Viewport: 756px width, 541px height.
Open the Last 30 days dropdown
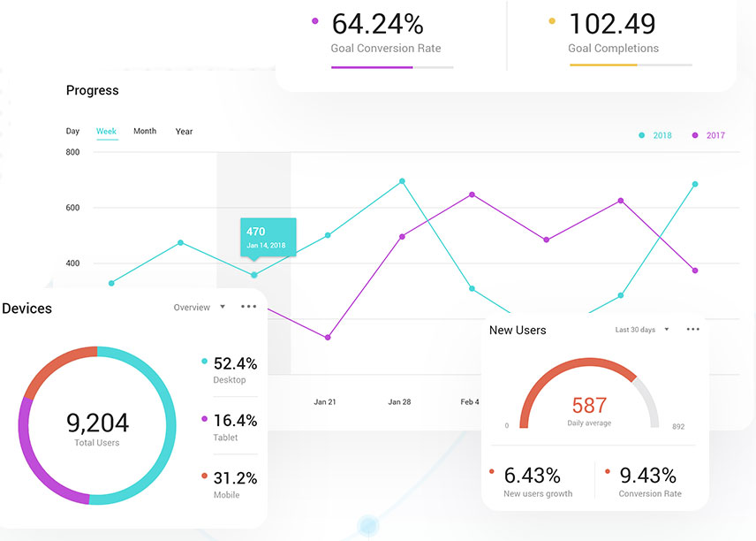pyautogui.click(x=642, y=330)
